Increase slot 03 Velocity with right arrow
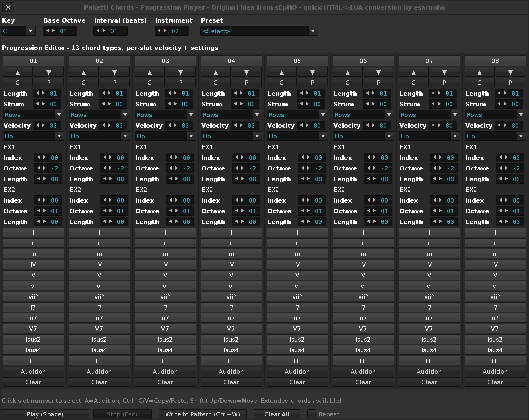Image resolution: width=529 pixels, height=420 pixels. tap(175, 125)
